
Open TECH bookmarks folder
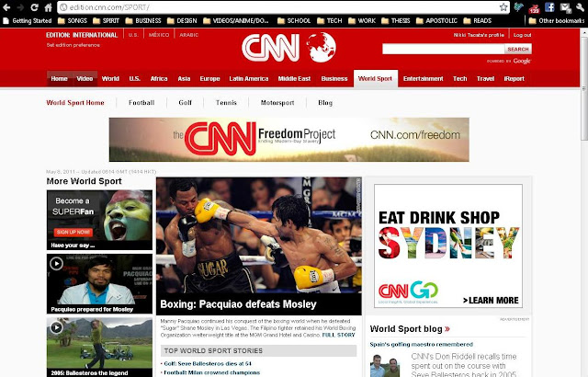(x=330, y=20)
